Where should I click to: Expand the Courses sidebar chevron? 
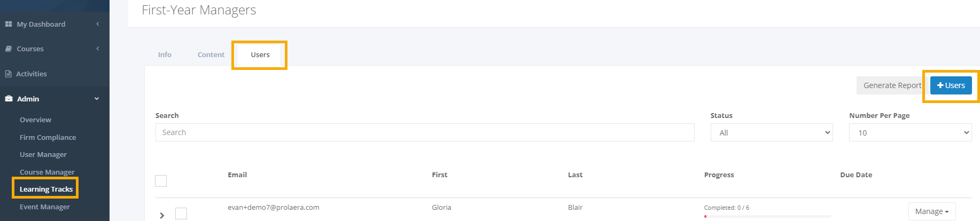pyautogui.click(x=98, y=49)
